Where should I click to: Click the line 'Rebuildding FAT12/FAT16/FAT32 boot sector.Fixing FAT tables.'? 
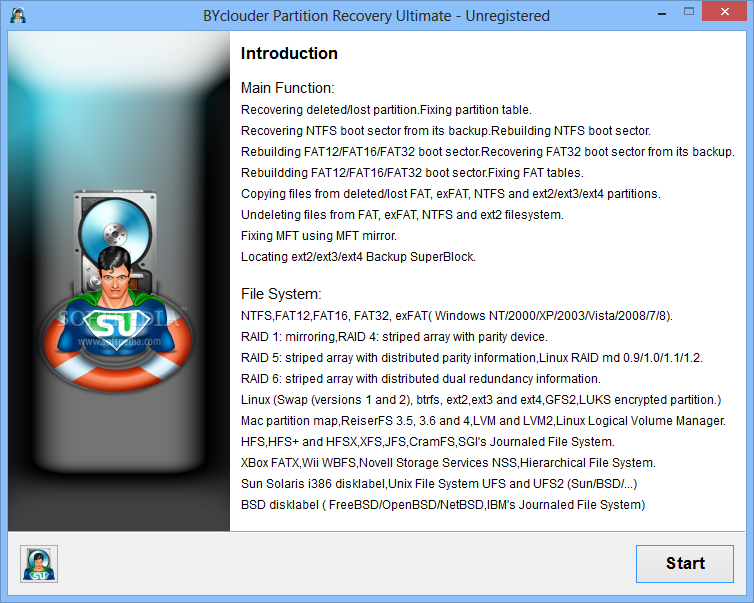[x=412, y=173]
